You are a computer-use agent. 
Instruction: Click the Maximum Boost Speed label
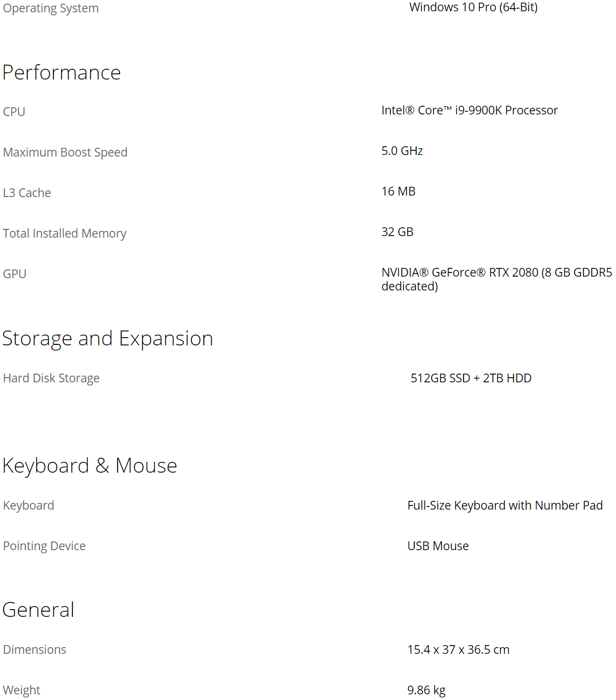(x=65, y=152)
